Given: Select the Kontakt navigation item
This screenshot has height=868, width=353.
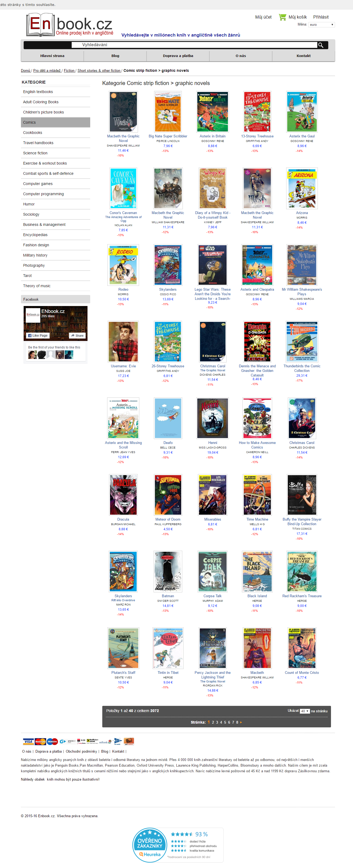Looking at the screenshot, I should point(304,56).
